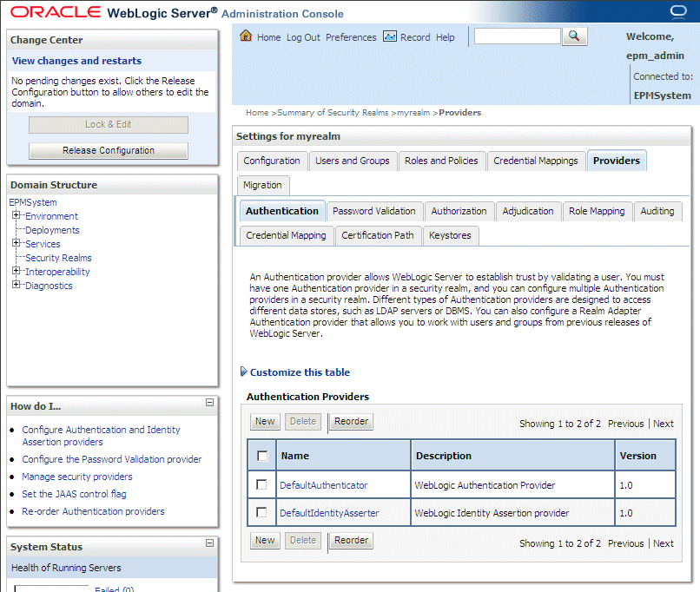Click the Oracle oval logo icon
The height and width of the screenshot is (592, 700).
coord(678,10)
